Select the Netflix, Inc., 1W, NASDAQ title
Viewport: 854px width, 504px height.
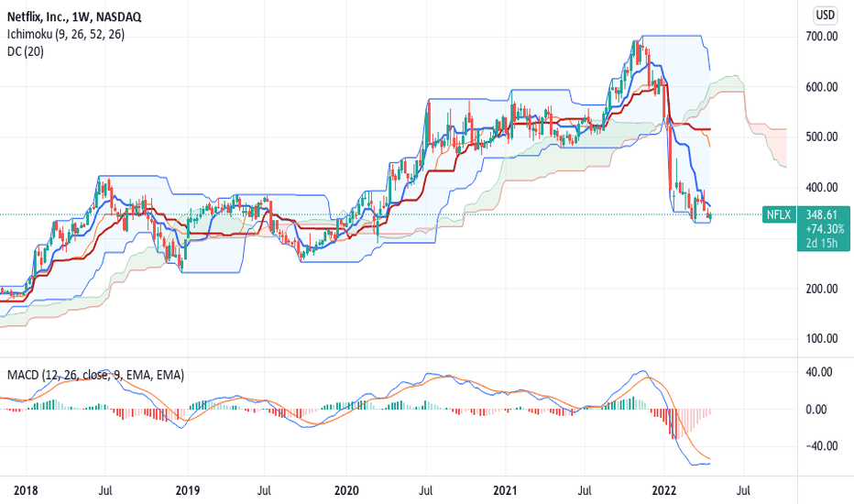(74, 16)
